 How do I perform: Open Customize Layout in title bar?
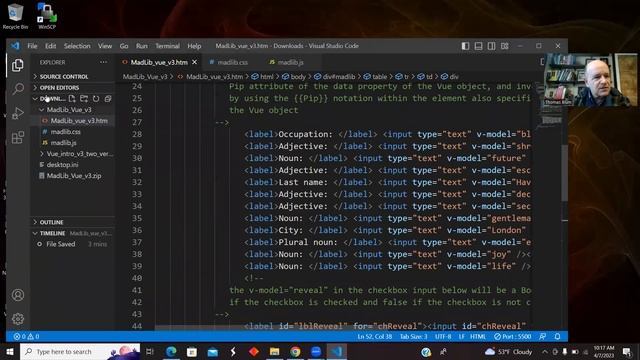(x=505, y=46)
